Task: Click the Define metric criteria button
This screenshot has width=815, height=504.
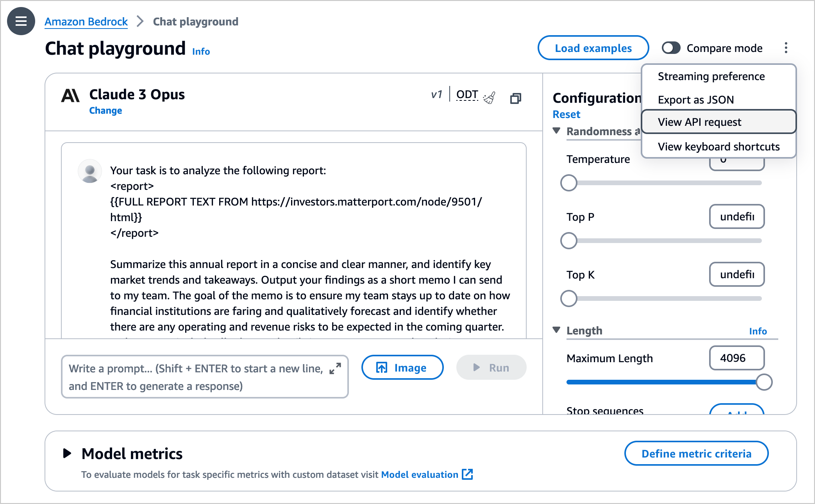Action: click(696, 454)
